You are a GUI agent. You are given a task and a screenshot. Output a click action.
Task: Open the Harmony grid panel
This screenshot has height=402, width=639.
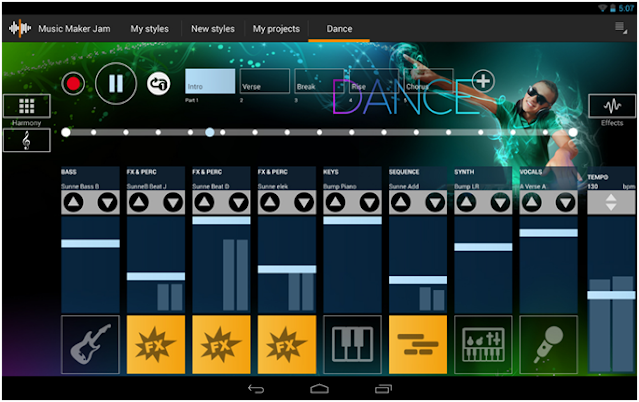(x=27, y=106)
